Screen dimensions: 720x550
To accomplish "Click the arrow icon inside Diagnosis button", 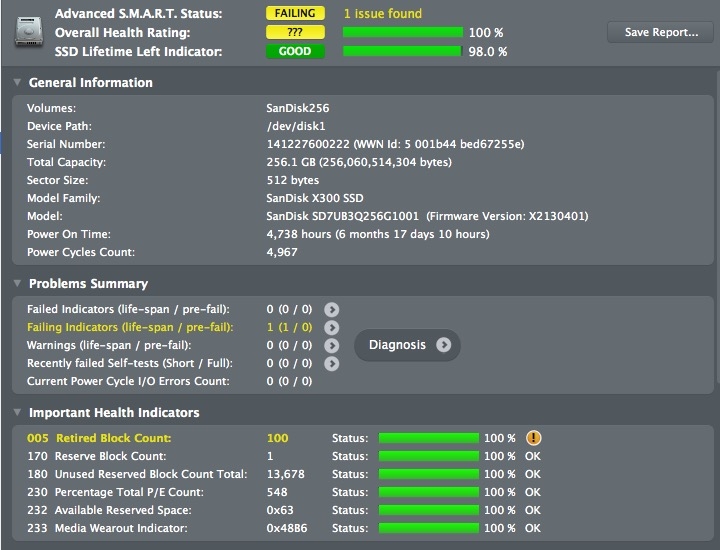I will 443,345.
